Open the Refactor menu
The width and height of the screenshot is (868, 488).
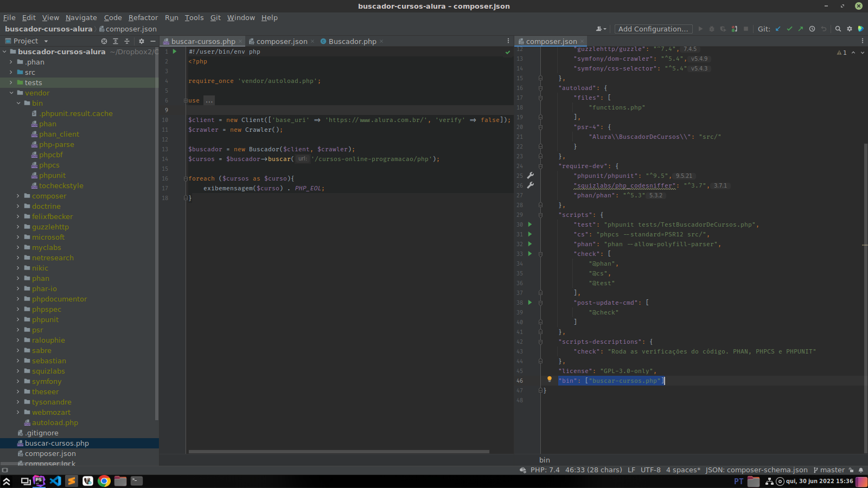click(143, 18)
